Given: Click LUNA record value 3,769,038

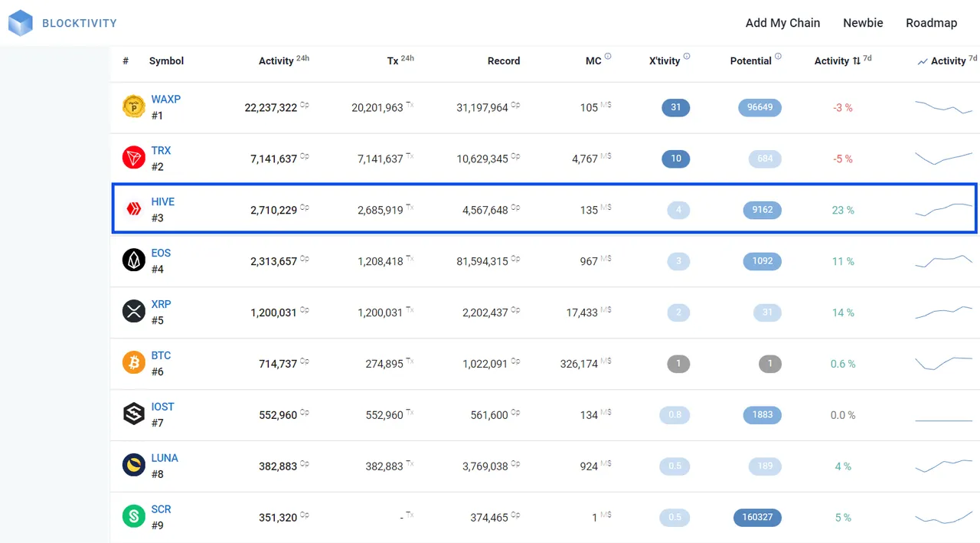Looking at the screenshot, I should pos(485,466).
